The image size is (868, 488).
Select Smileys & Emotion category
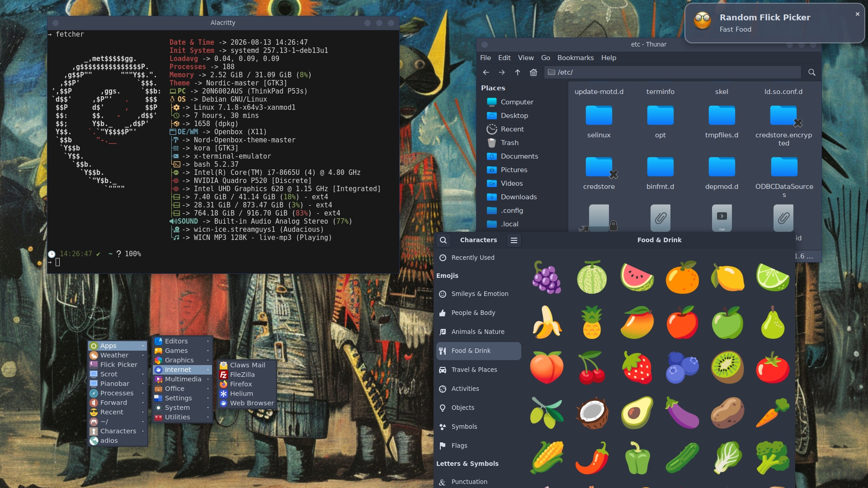point(478,294)
